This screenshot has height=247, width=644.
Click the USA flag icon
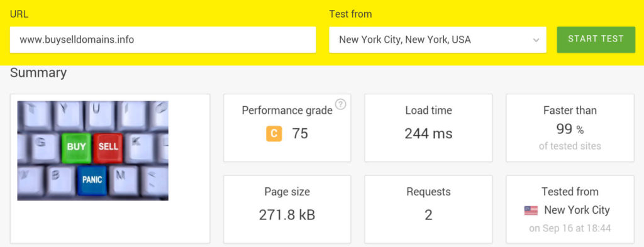tap(531, 211)
